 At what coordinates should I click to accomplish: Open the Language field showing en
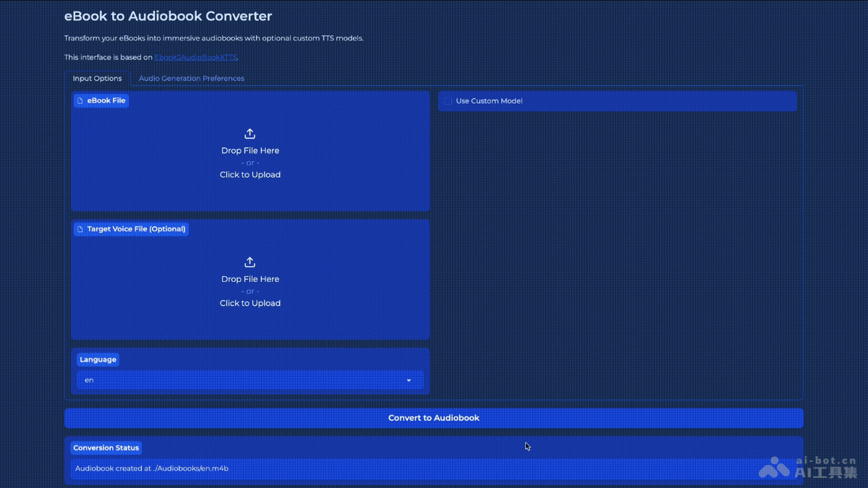pyautogui.click(x=239, y=380)
